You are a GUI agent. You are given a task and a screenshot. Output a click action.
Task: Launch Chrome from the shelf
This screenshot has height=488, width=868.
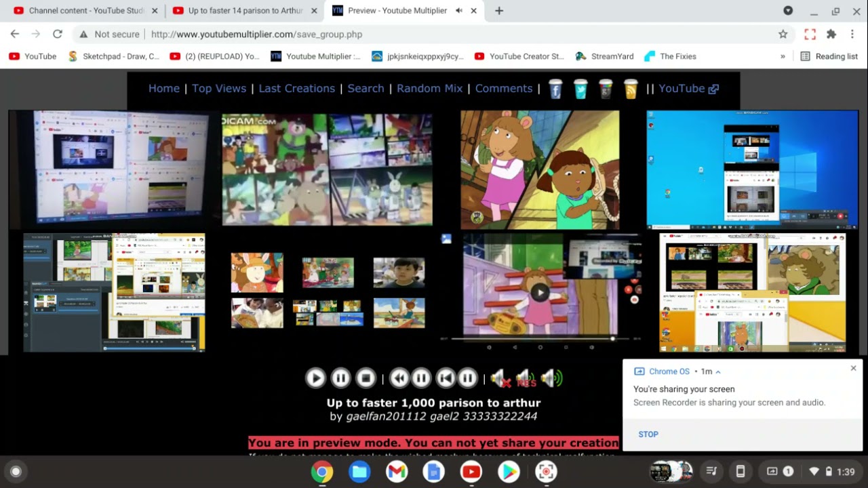tap(322, 472)
